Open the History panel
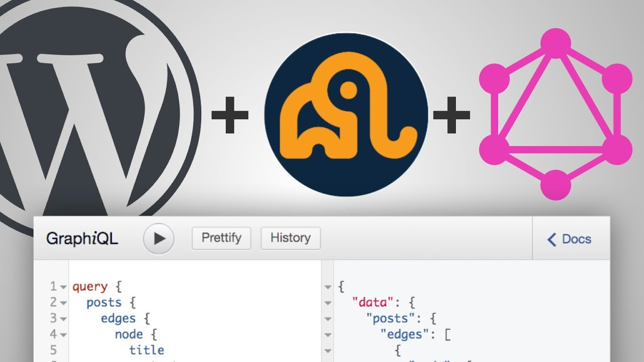The image size is (644, 362). 290,238
